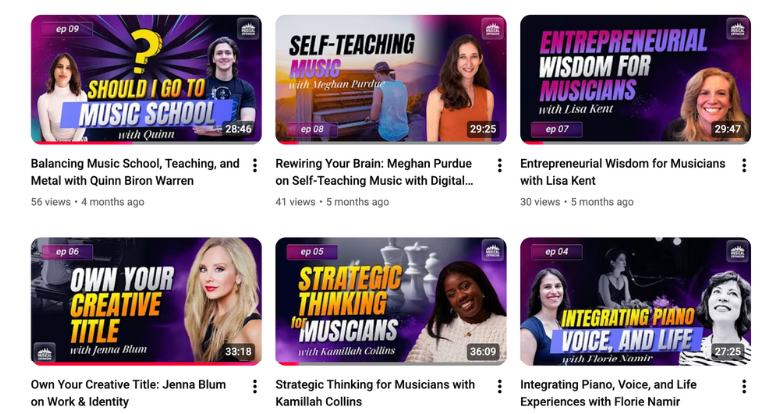776x414 pixels.
Task: Open 'Rewiring Your Brain: Meghan Purdue' title link
Action: pyautogui.click(x=374, y=172)
